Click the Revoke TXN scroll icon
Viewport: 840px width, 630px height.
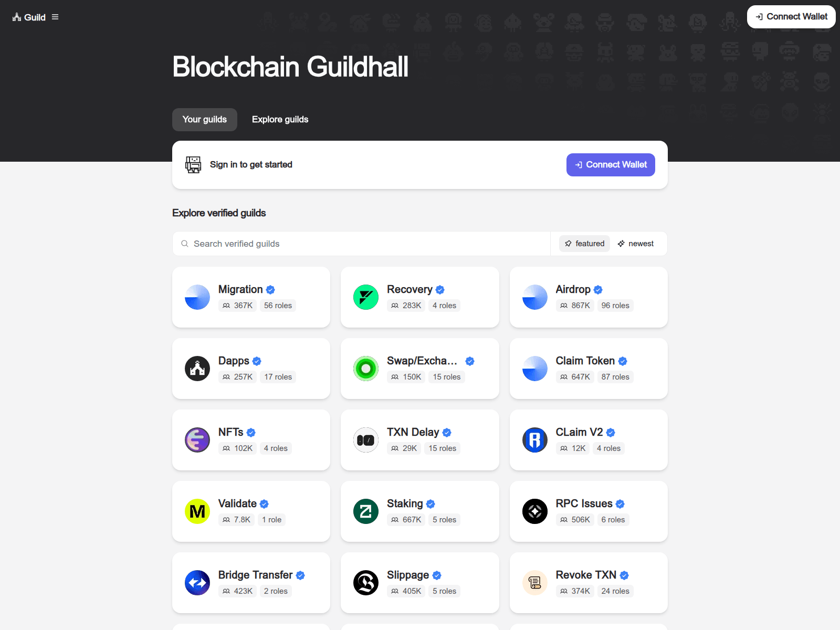pos(535,583)
